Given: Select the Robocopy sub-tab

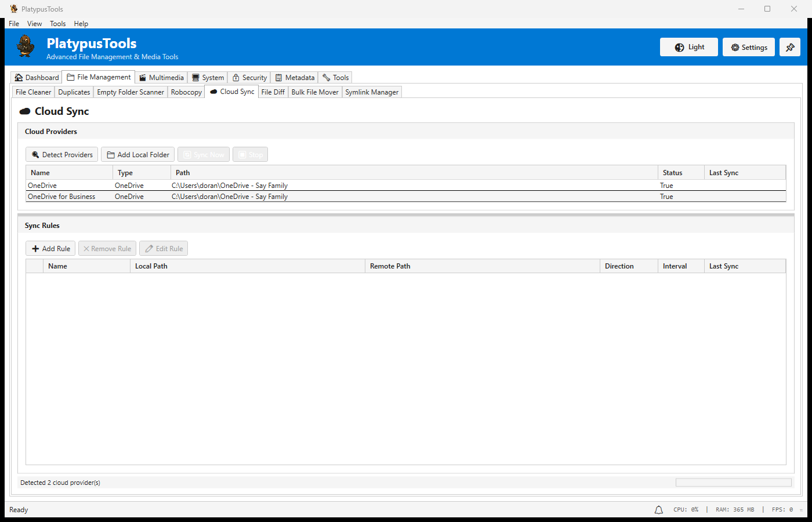Looking at the screenshot, I should (x=186, y=92).
